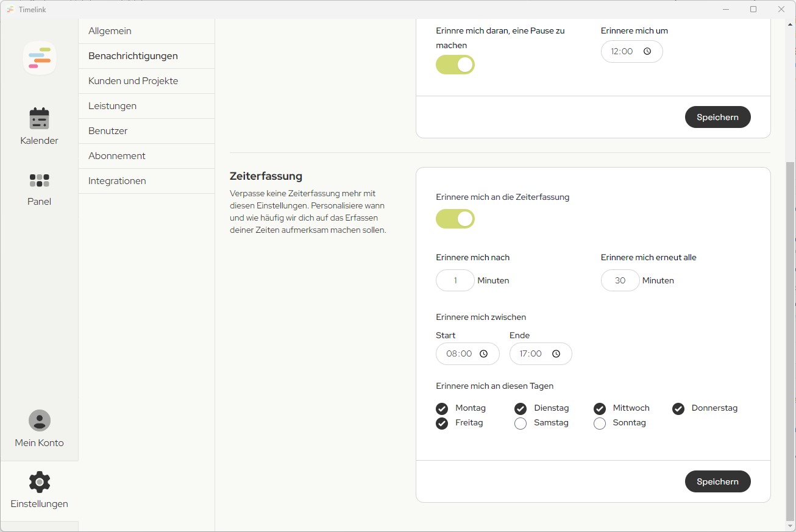
Task: Select Benachrichtigungen settings section
Action: (x=146, y=56)
